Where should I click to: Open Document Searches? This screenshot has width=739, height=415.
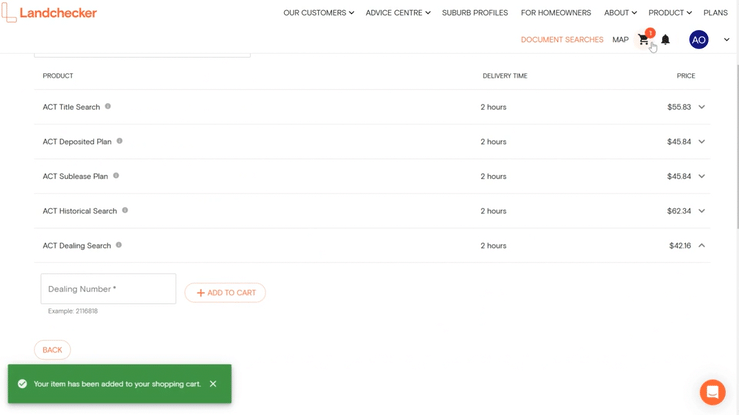pos(562,40)
